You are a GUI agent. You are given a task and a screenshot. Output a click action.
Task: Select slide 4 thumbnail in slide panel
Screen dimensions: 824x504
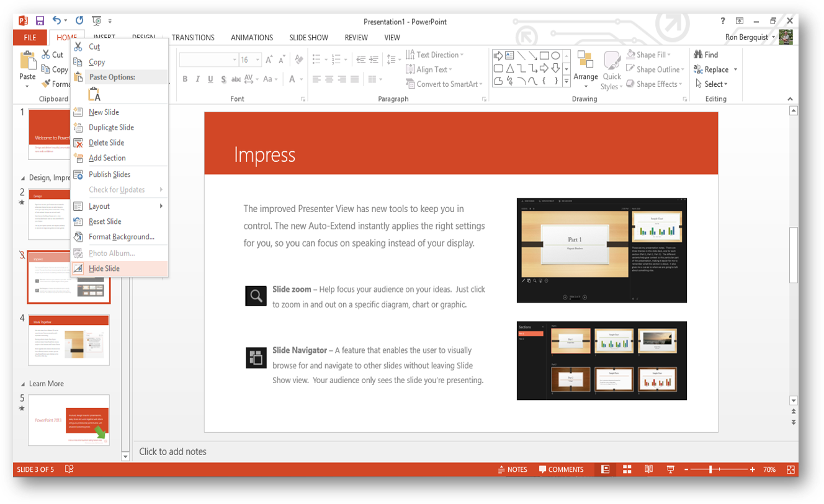pos(68,340)
